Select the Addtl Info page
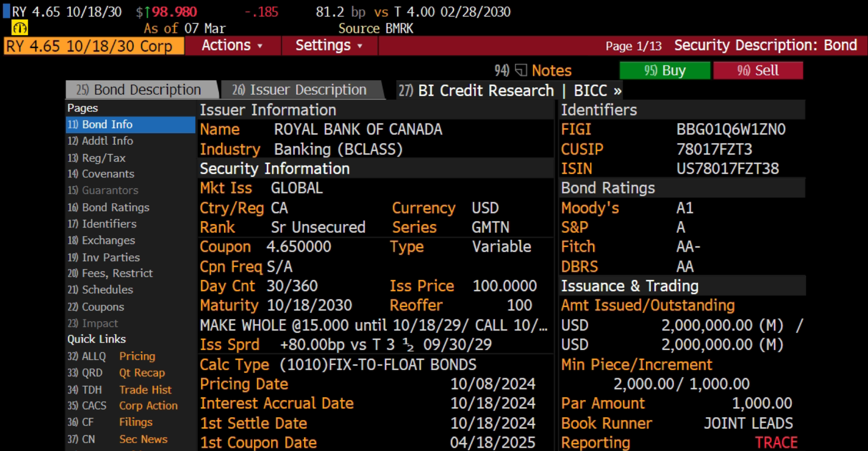This screenshot has width=868, height=451. [100, 141]
